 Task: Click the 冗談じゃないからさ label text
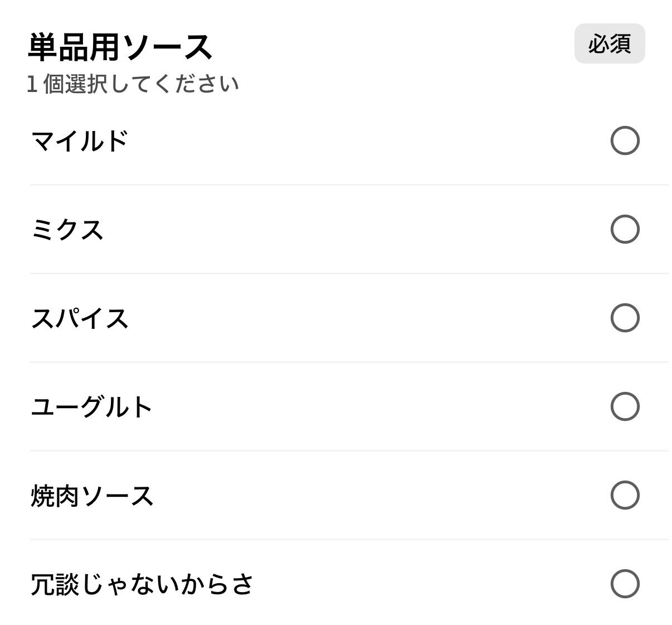pyautogui.click(x=142, y=584)
